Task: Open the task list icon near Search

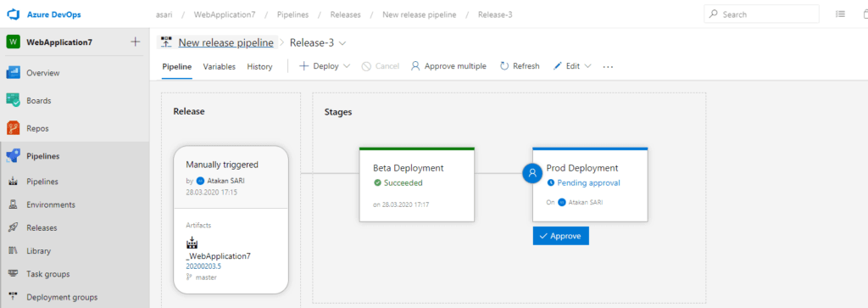Action: [x=840, y=14]
